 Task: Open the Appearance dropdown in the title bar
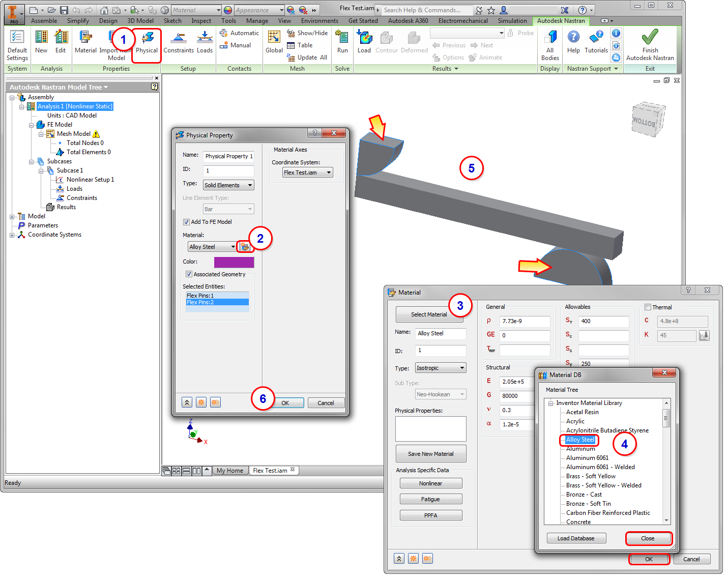tap(259, 10)
